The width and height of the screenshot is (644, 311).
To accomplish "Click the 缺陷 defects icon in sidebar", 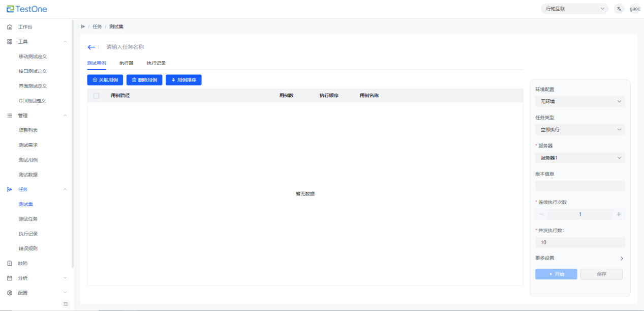I will point(10,264).
